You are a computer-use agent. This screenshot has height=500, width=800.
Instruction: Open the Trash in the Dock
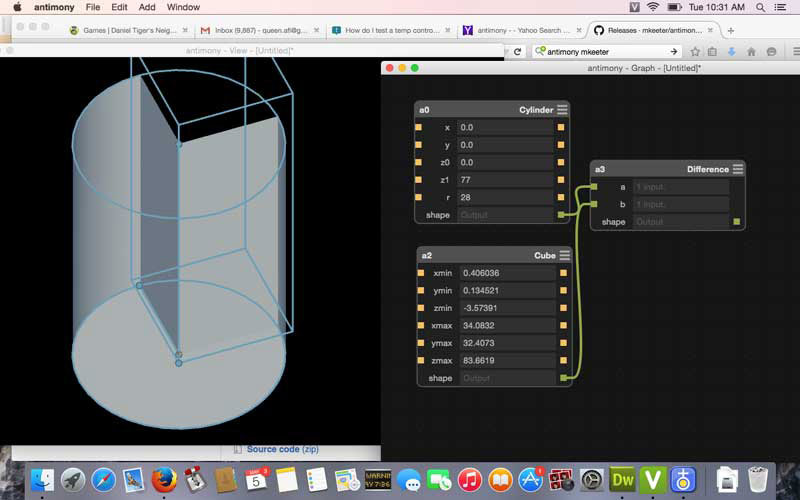pyautogui.click(x=758, y=480)
